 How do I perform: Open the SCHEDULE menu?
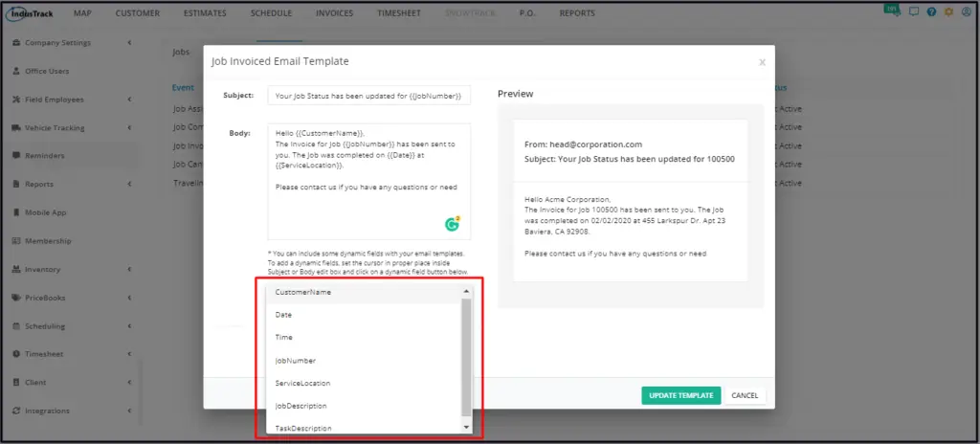tap(271, 13)
